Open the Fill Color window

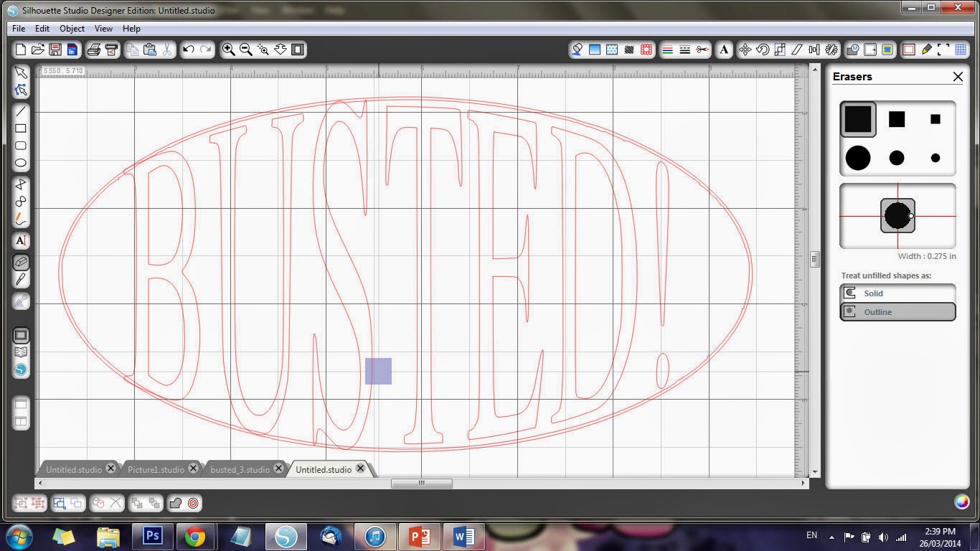[x=576, y=50]
